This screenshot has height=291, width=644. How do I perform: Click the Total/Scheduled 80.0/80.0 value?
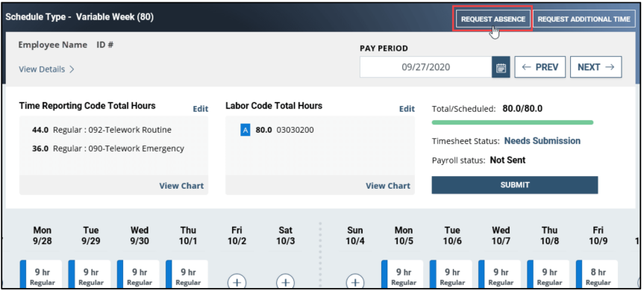pyautogui.click(x=522, y=109)
